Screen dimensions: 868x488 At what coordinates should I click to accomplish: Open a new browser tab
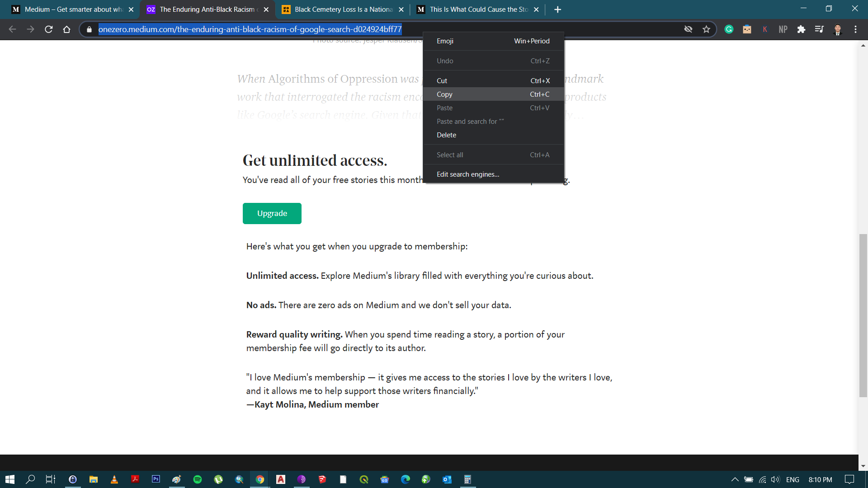pyautogui.click(x=557, y=9)
